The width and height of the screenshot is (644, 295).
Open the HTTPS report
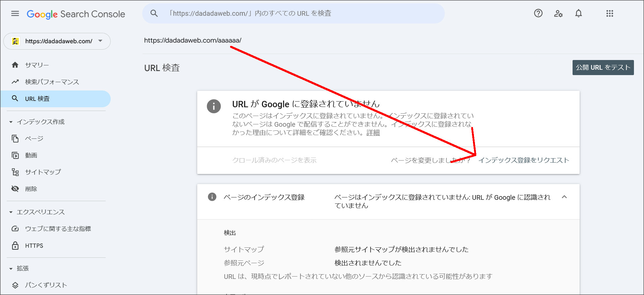(x=55, y=245)
